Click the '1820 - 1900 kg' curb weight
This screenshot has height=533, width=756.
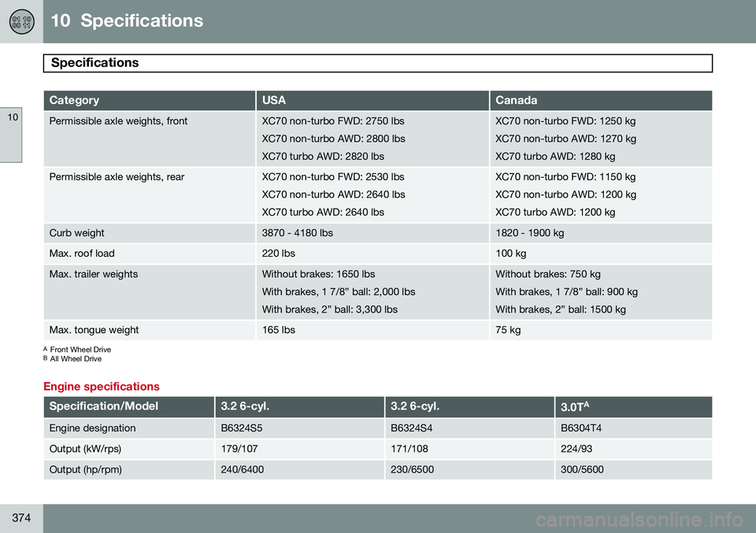pyautogui.click(x=530, y=233)
